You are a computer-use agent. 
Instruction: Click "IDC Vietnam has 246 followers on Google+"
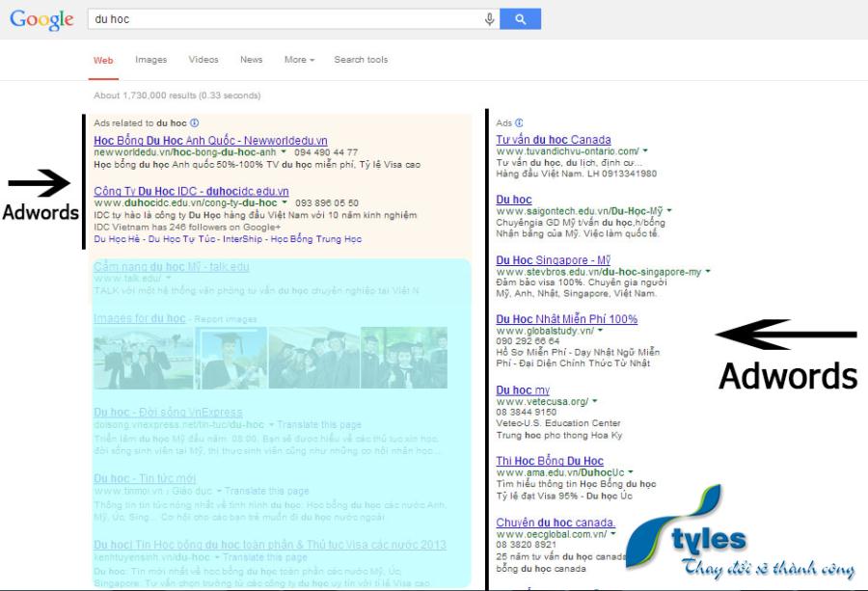187,227
